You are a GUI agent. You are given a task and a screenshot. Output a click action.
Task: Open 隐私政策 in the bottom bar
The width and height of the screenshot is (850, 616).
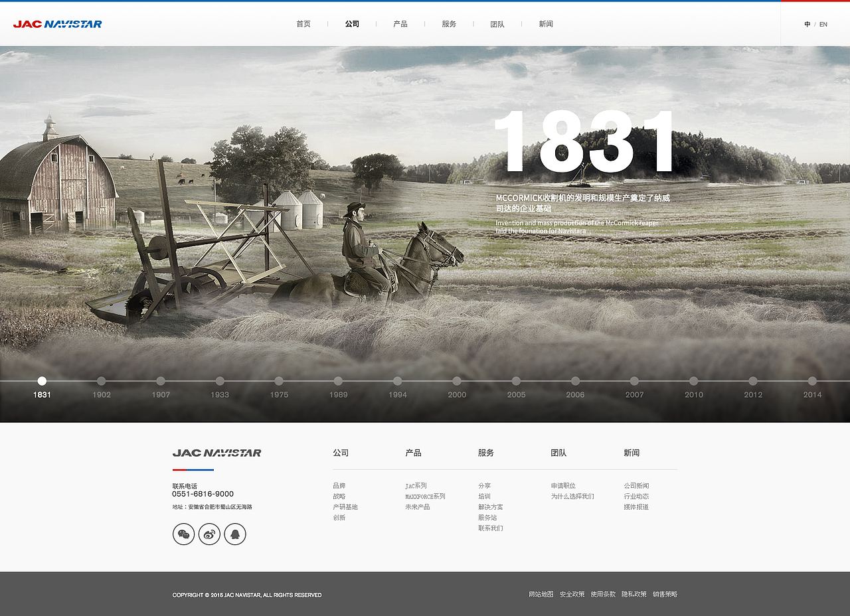click(x=634, y=595)
